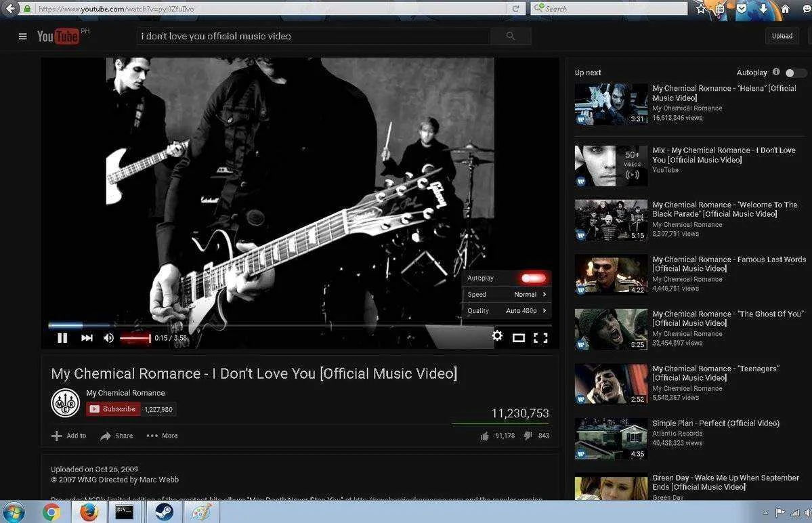
Task: Open Quality Auto 480p submenu
Action: tap(506, 311)
